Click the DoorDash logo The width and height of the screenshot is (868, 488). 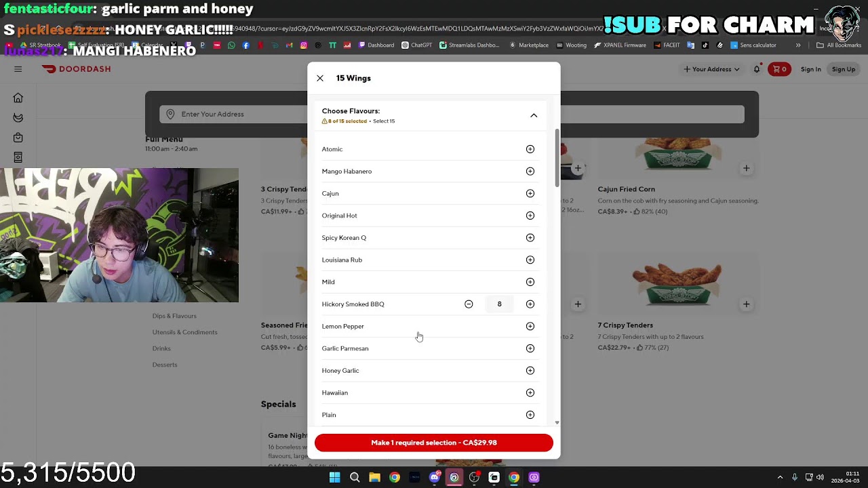76,69
